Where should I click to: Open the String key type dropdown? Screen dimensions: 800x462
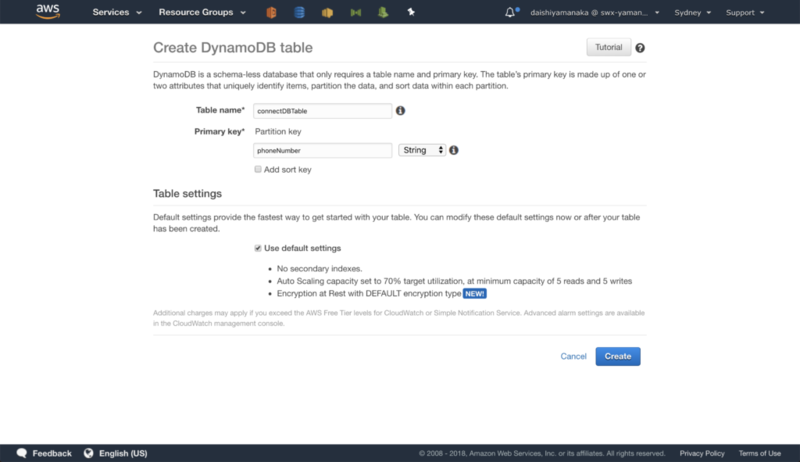point(422,150)
